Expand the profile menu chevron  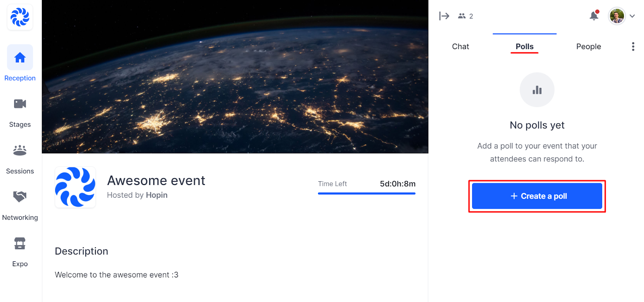click(x=632, y=16)
